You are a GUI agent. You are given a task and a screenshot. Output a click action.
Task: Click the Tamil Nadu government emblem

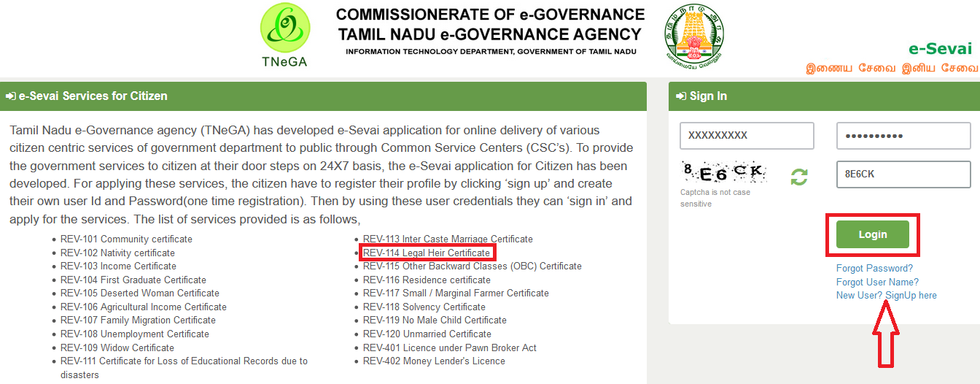click(x=694, y=36)
